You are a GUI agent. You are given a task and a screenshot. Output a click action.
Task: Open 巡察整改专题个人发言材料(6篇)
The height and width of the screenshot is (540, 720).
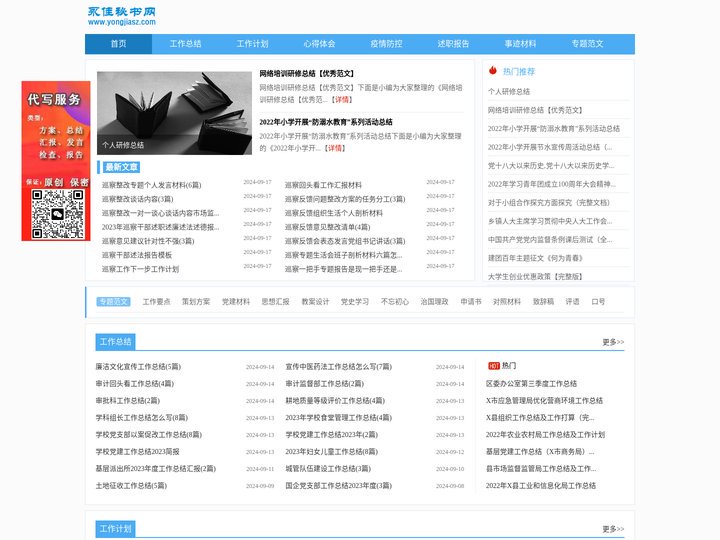[152, 185]
